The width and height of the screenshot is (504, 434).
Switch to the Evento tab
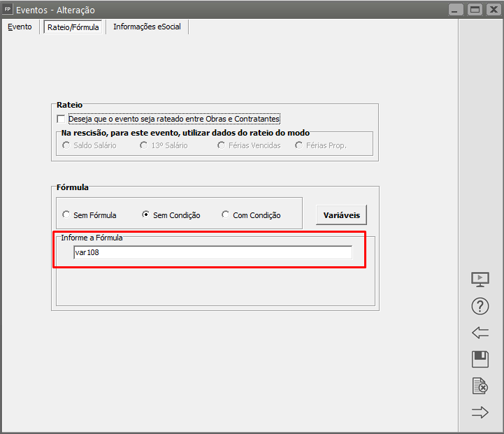tap(20, 27)
